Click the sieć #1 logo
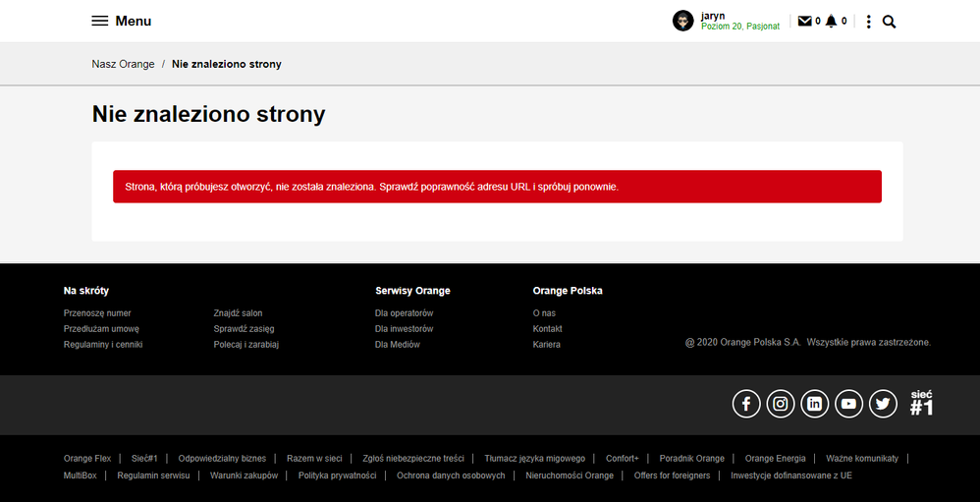This screenshot has height=502, width=980. (921, 404)
